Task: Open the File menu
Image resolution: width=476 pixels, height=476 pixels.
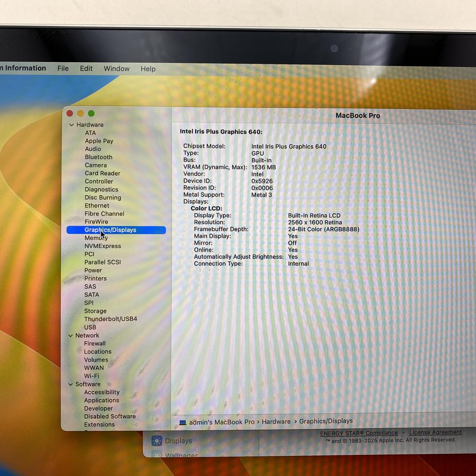Action: (x=63, y=68)
